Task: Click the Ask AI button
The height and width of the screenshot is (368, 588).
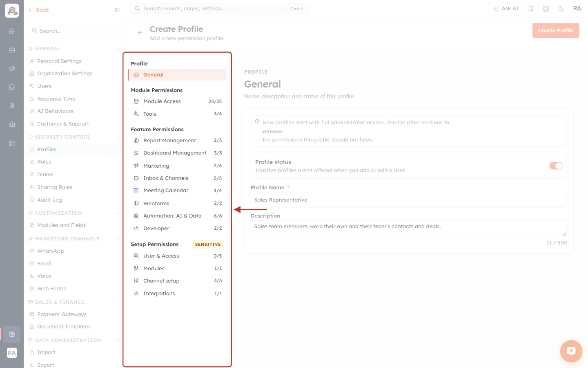Action: (506, 9)
